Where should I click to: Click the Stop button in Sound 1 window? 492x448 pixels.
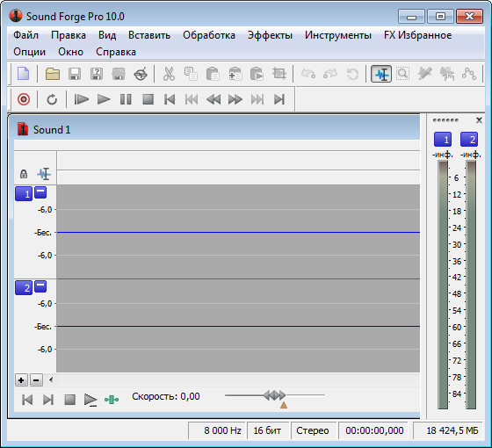tap(69, 400)
